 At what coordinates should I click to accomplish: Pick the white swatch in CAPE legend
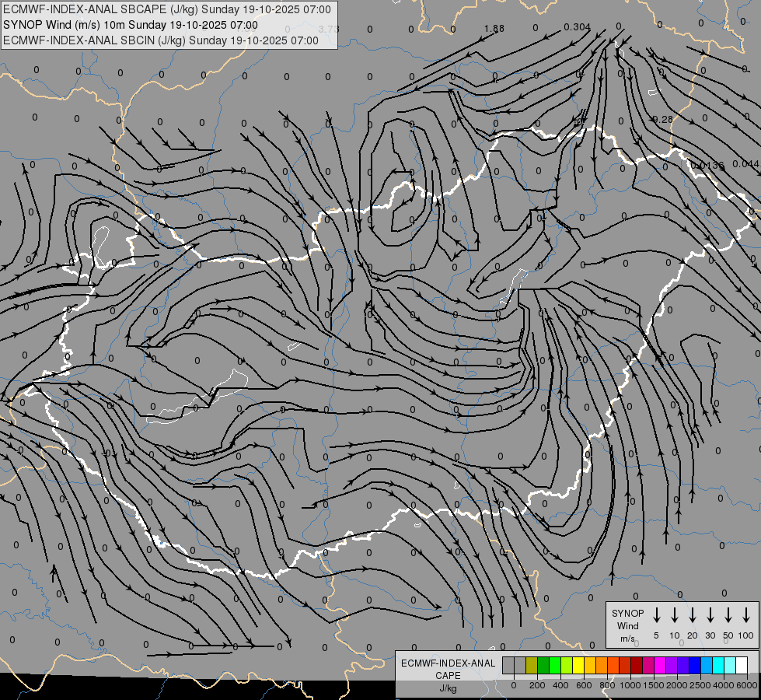click(x=742, y=665)
